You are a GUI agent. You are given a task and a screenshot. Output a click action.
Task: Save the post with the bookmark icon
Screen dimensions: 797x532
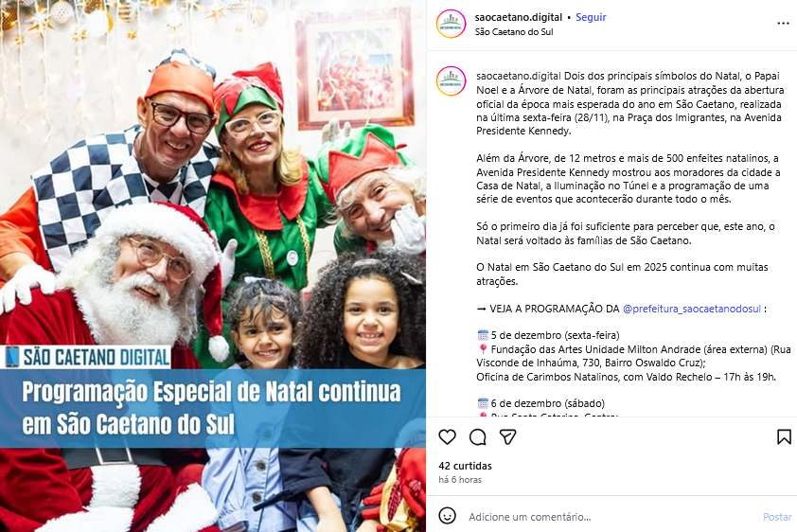784,437
